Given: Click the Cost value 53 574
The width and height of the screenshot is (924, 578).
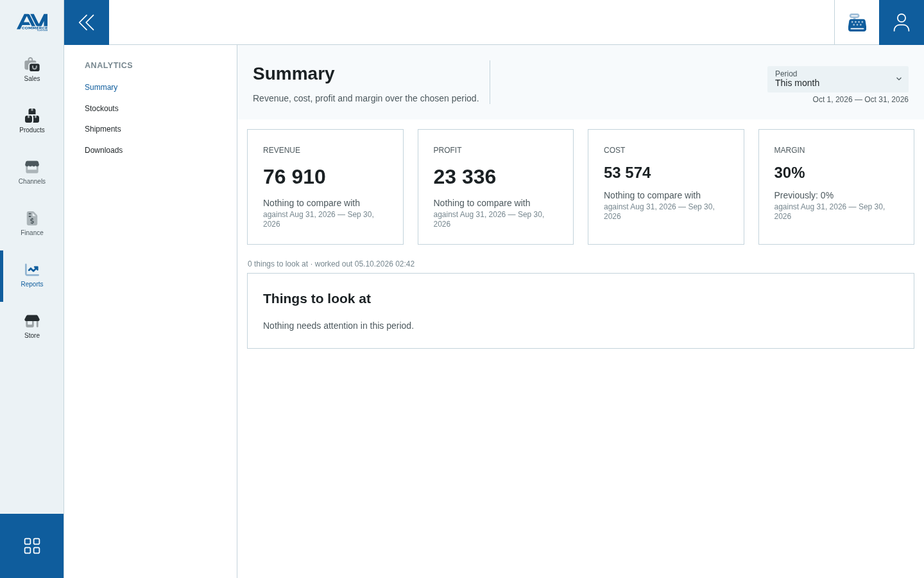Looking at the screenshot, I should (628, 173).
